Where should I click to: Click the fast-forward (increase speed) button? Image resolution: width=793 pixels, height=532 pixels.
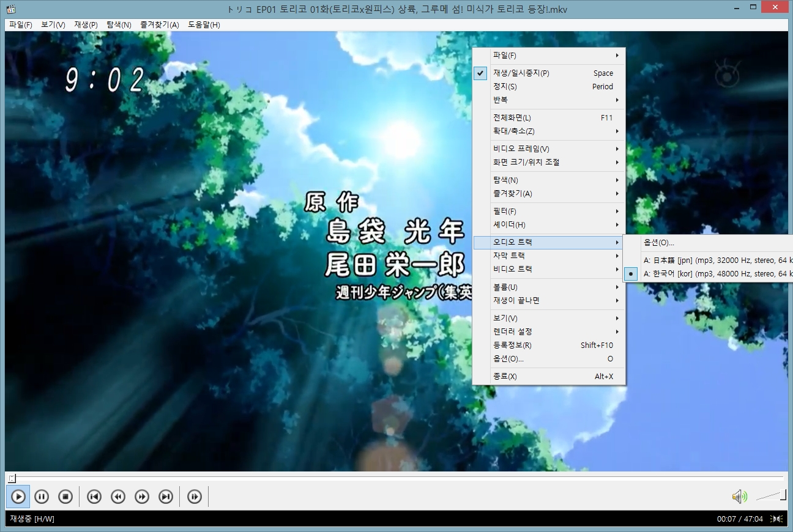(x=142, y=497)
